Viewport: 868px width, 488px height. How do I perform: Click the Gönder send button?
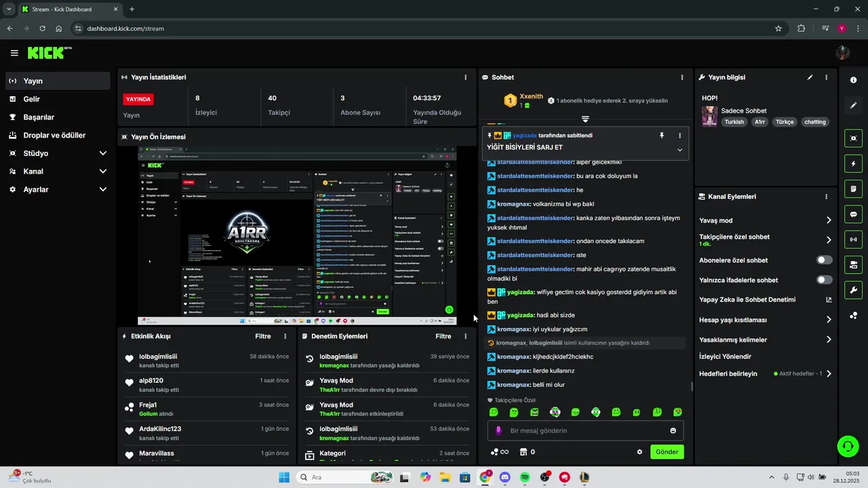click(x=667, y=452)
